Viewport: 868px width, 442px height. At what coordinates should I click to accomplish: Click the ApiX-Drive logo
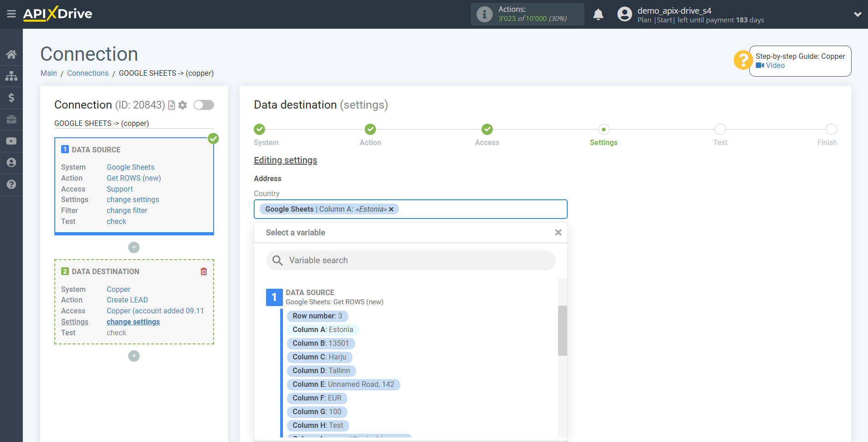(58, 14)
